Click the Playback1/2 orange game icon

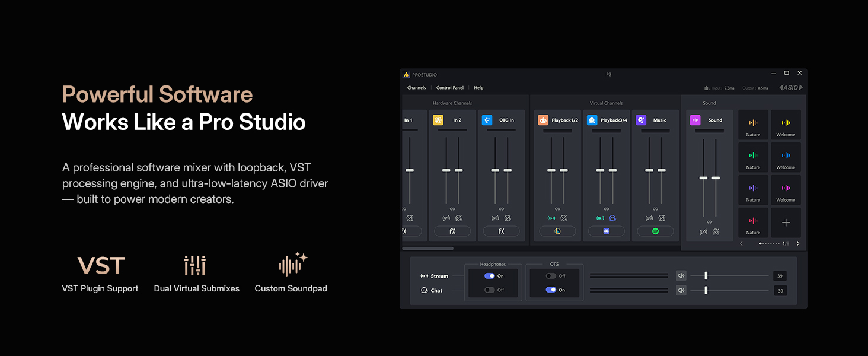pyautogui.click(x=543, y=120)
